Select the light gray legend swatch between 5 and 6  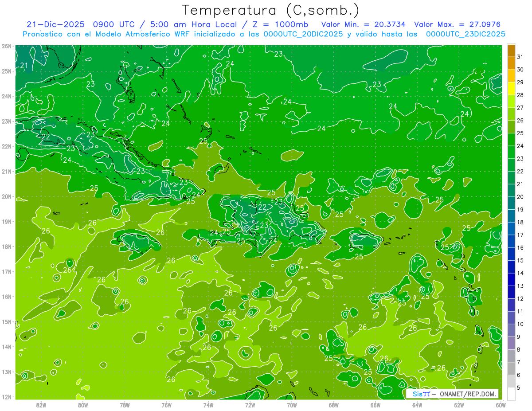click(x=511, y=381)
